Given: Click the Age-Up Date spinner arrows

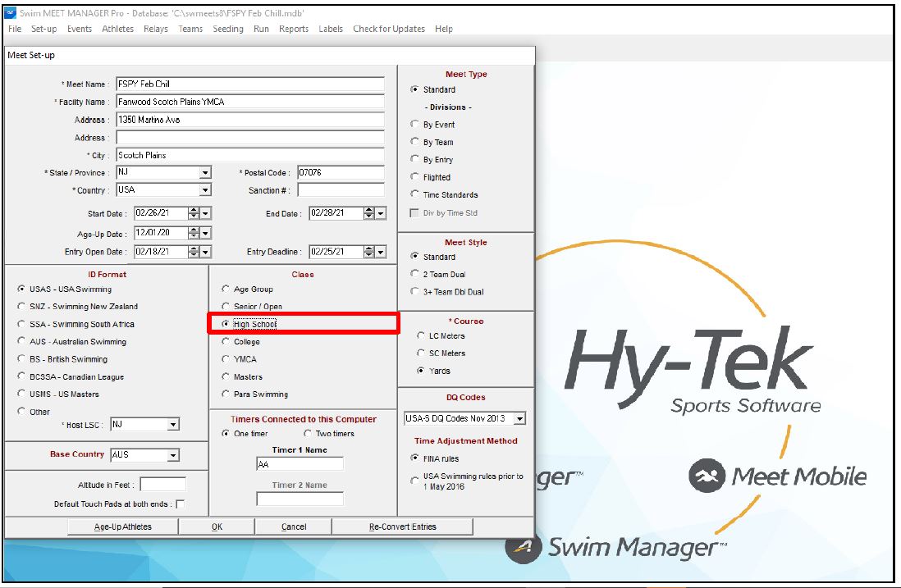Looking at the screenshot, I should coord(194,233).
